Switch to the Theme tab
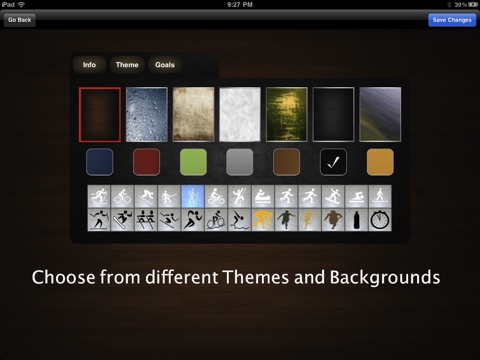This screenshot has width=480, height=360. tap(127, 65)
